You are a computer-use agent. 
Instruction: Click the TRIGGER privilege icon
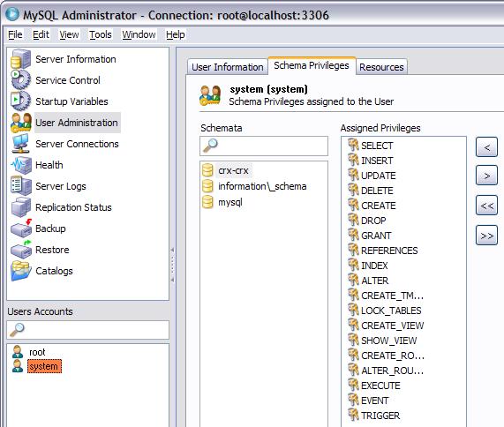353,415
